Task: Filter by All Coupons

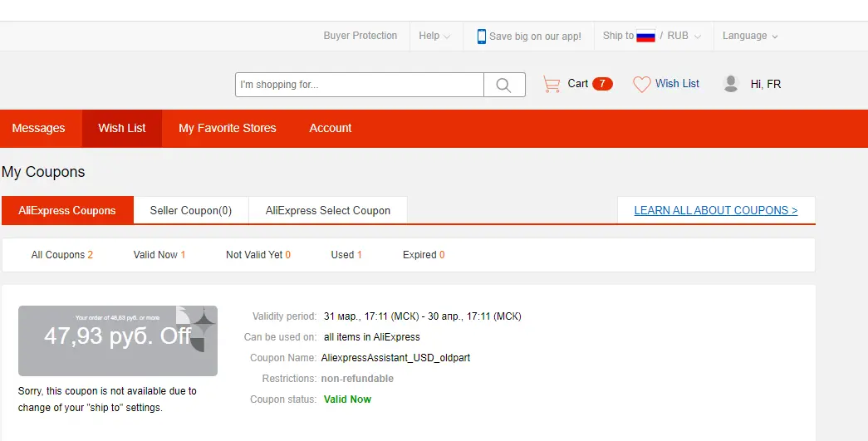Action: click(62, 255)
